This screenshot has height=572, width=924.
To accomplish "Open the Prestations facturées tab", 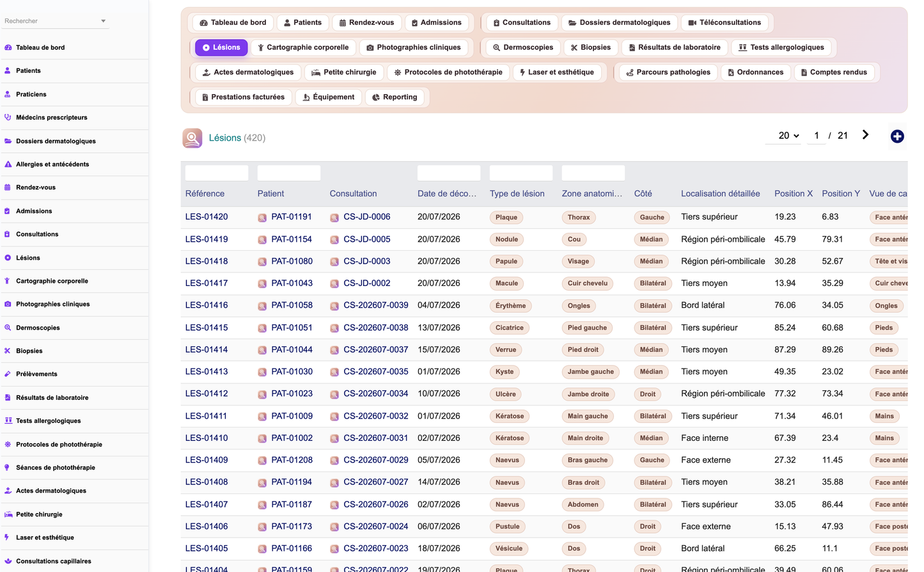I will pyautogui.click(x=243, y=97).
